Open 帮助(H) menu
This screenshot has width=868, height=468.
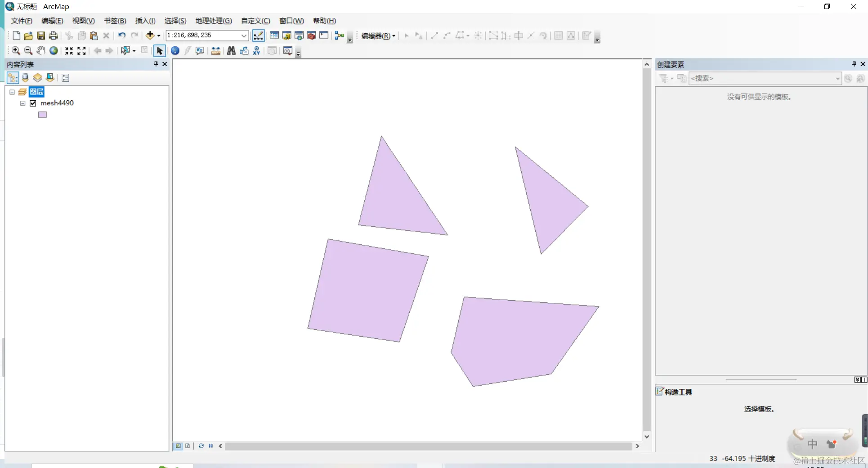point(324,21)
